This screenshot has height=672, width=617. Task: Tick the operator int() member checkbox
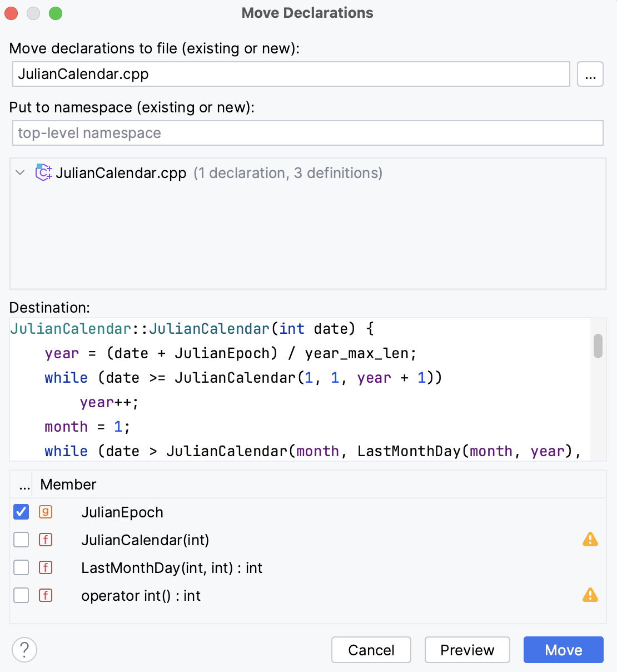click(21, 595)
